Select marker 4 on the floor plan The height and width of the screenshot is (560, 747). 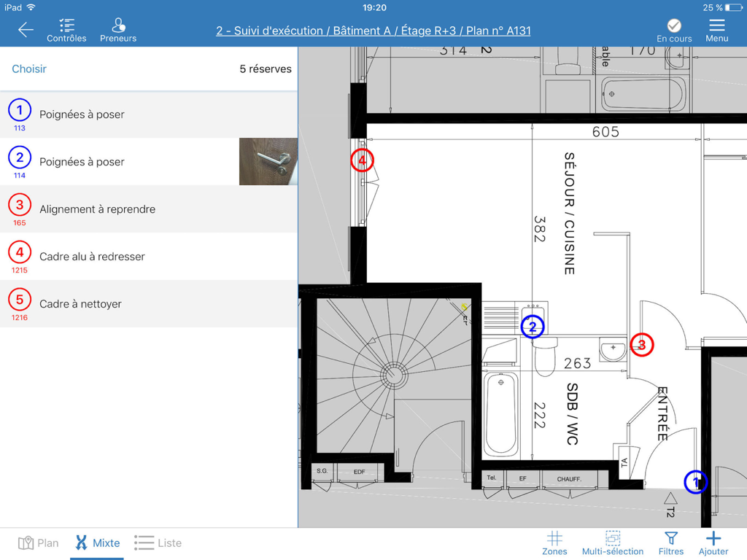(x=362, y=160)
